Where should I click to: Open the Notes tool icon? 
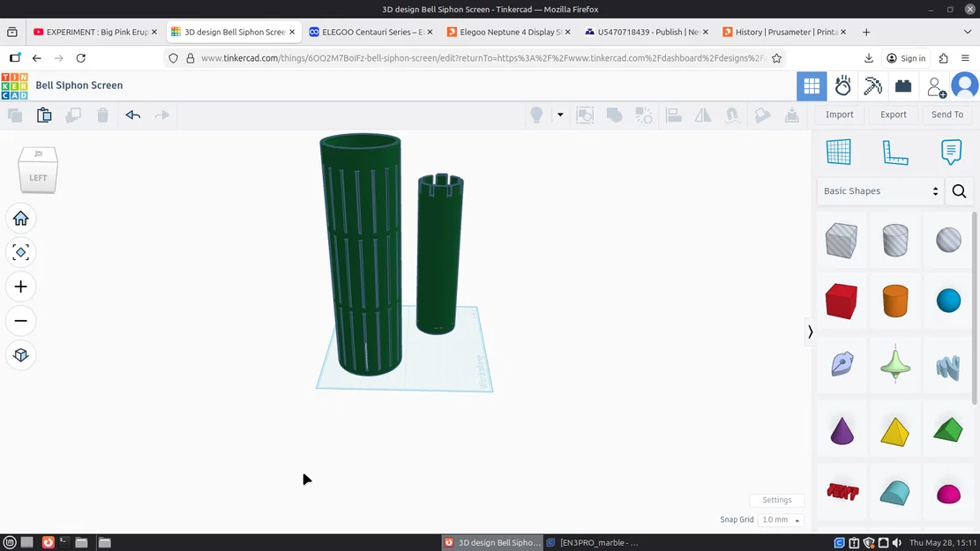click(951, 152)
